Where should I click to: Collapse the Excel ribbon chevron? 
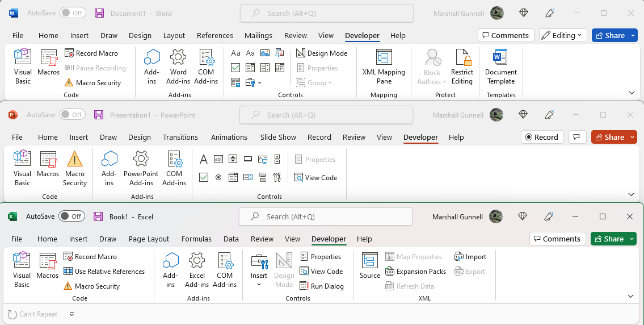pos(632,296)
